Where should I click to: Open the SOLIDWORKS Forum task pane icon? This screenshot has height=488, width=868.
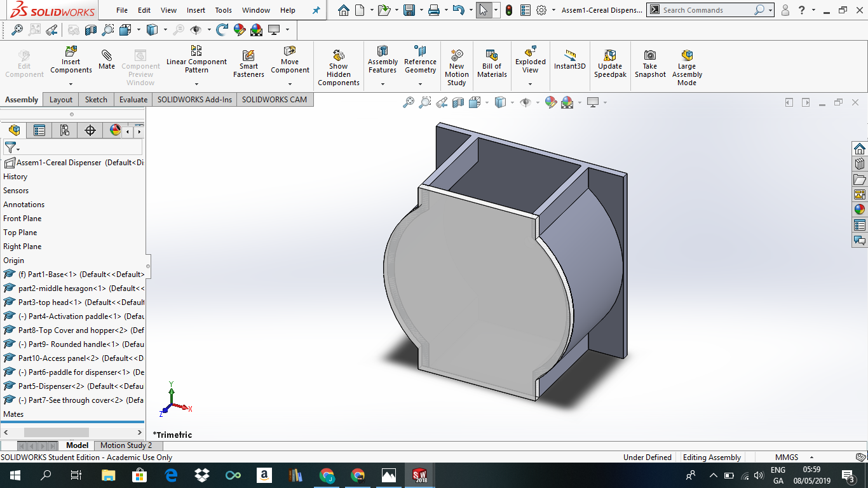860,240
